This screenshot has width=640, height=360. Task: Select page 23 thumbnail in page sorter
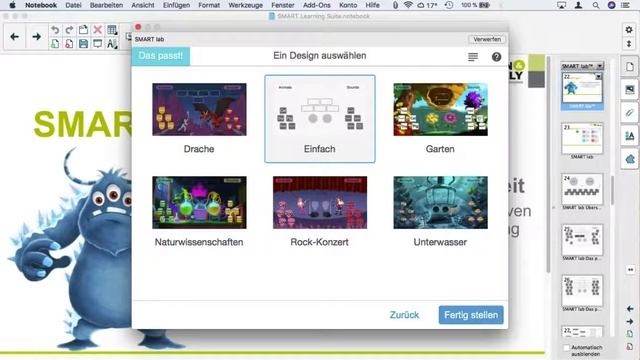pyautogui.click(x=582, y=138)
